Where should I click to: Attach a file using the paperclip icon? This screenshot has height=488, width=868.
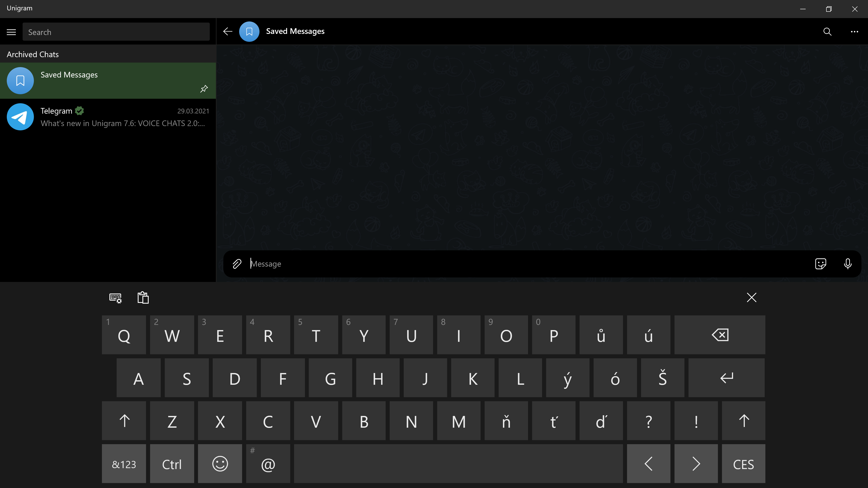click(237, 264)
